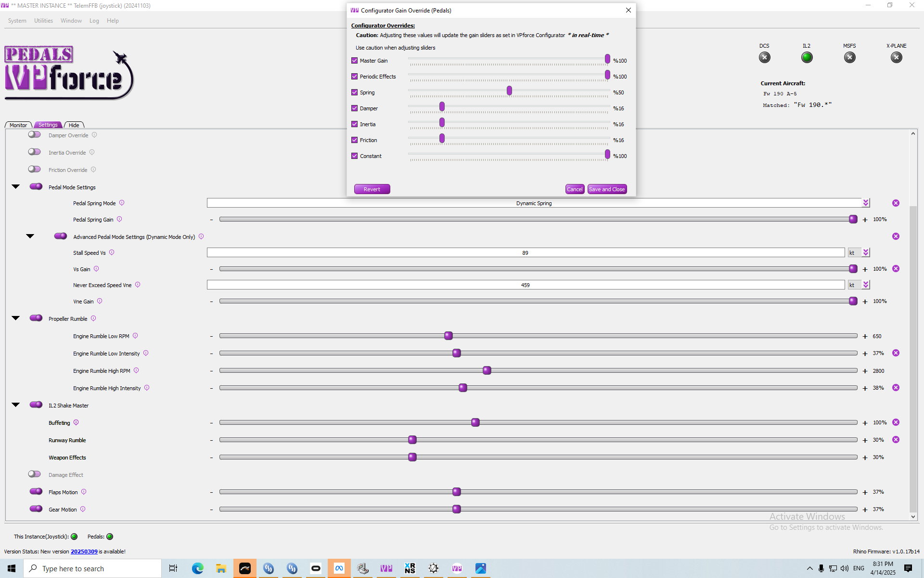Click the IL2 green status indicator
Screen dimensions: 924x578
(x=807, y=57)
